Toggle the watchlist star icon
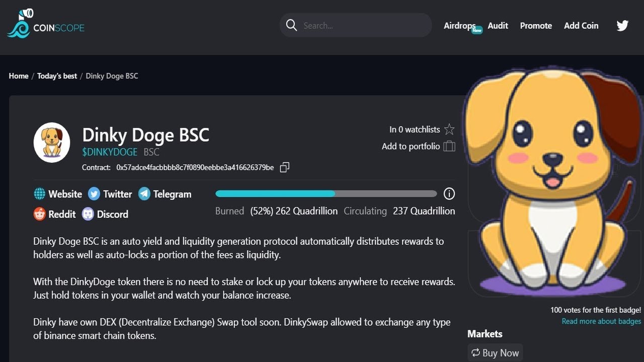Viewport: 644px width, 362px height. pos(449,130)
